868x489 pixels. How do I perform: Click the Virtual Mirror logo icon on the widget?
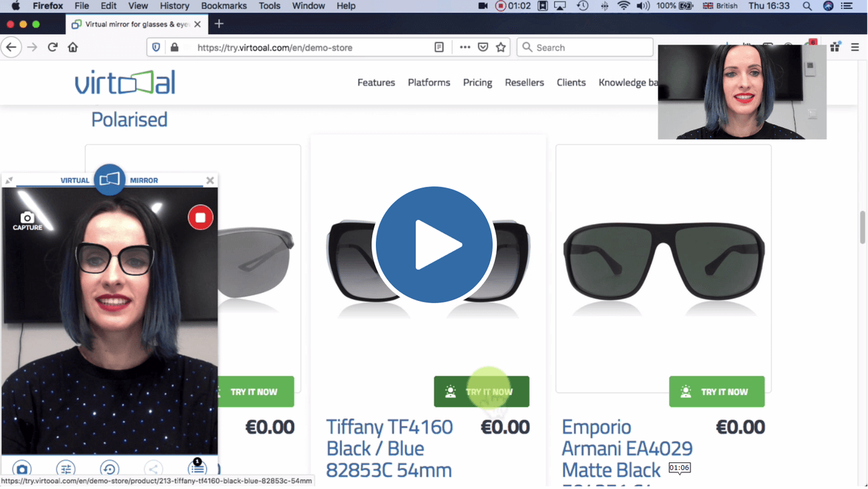110,179
